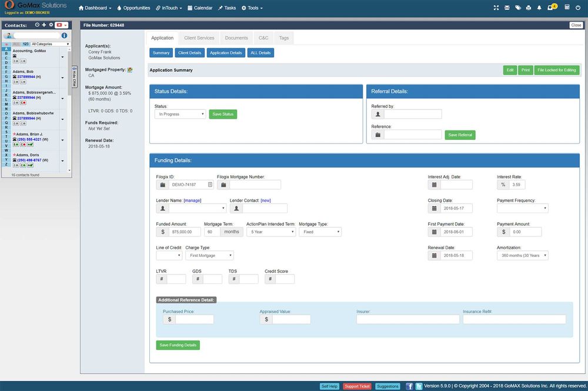Open the bell notifications icon
588x391 pixels.
click(539, 8)
